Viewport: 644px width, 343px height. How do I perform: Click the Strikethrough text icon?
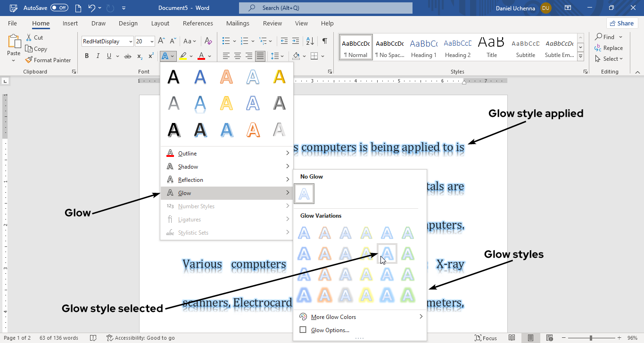tap(127, 56)
